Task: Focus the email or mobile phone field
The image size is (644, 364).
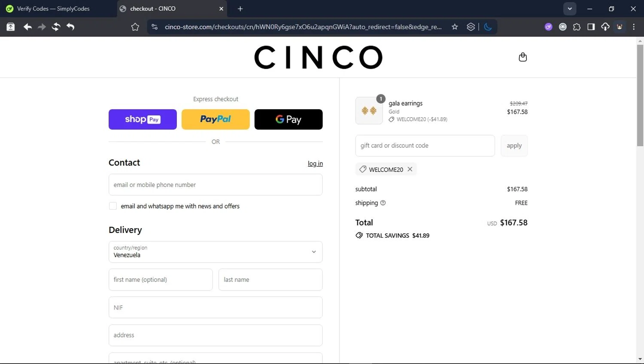Action: 216,185
